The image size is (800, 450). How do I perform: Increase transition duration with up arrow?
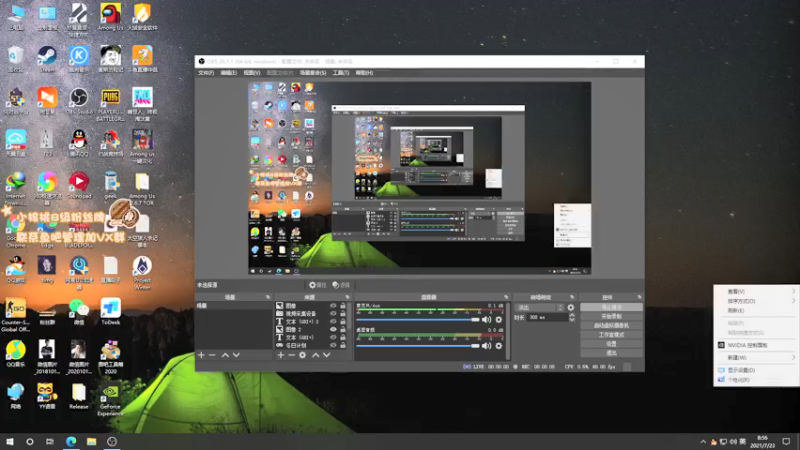(571, 315)
